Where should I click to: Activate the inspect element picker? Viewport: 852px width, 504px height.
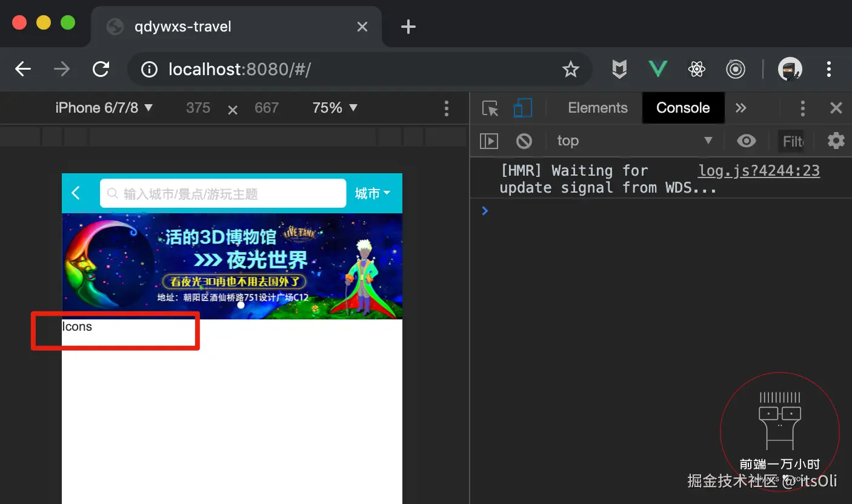(490, 108)
